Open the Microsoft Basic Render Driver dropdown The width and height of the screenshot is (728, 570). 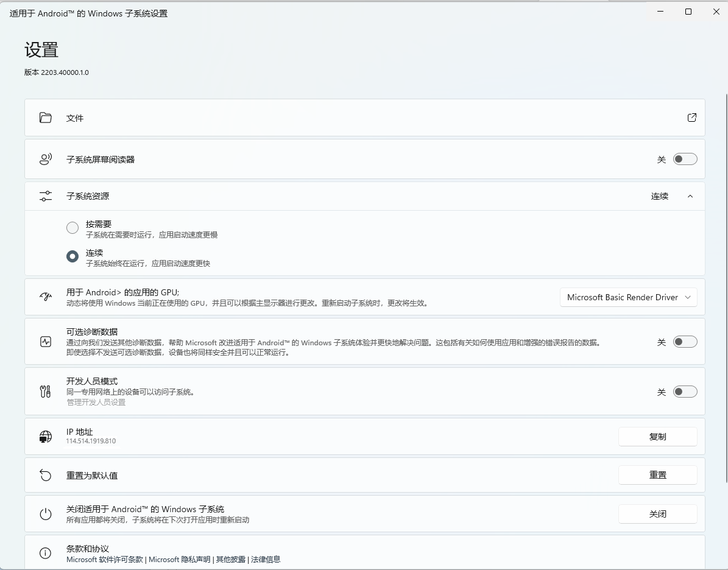click(x=629, y=297)
